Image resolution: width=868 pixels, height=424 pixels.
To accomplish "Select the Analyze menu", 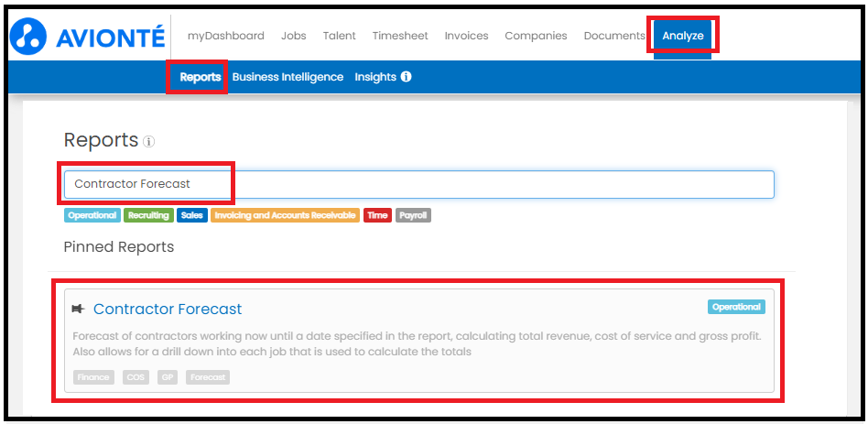I will click(683, 36).
